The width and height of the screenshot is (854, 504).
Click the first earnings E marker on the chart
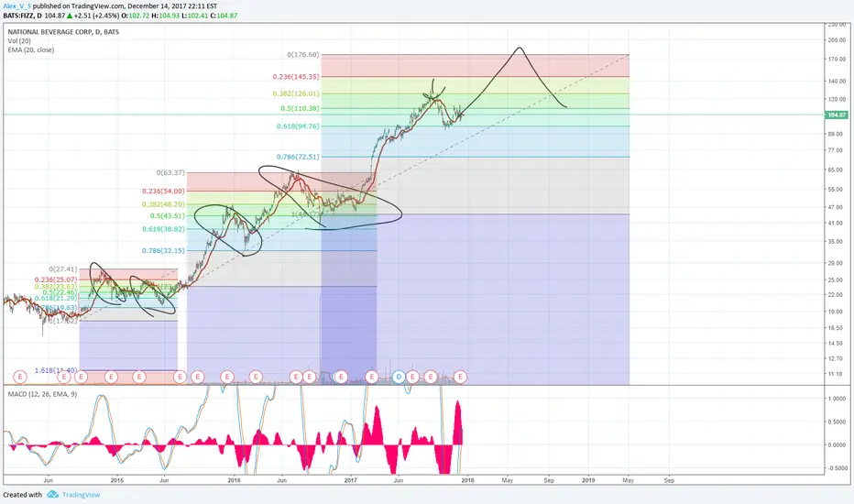point(19,377)
